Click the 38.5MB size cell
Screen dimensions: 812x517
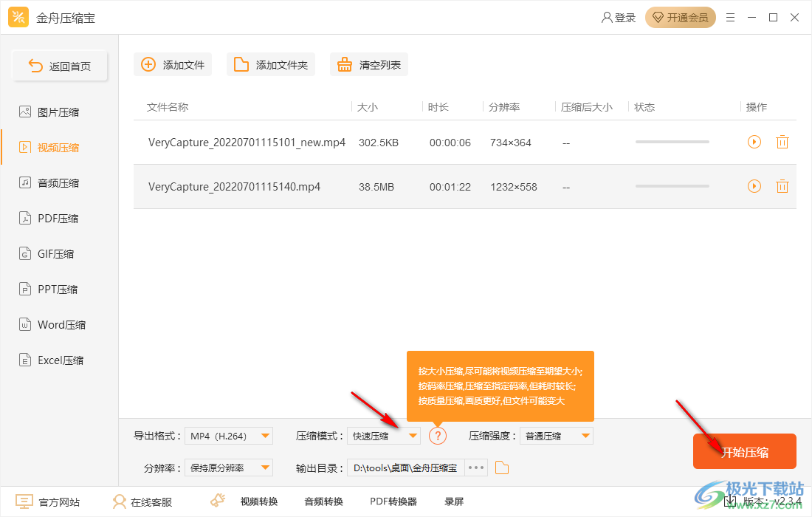coord(376,187)
